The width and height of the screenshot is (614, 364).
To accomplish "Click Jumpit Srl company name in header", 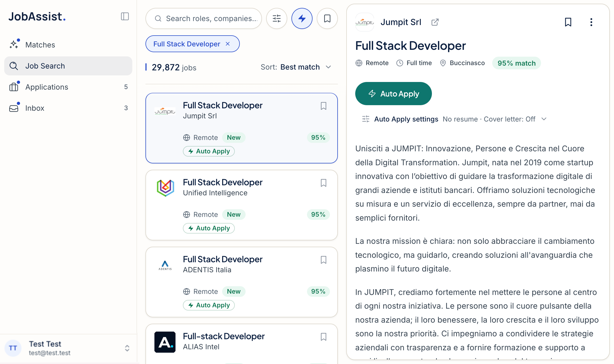I will pyautogui.click(x=401, y=22).
